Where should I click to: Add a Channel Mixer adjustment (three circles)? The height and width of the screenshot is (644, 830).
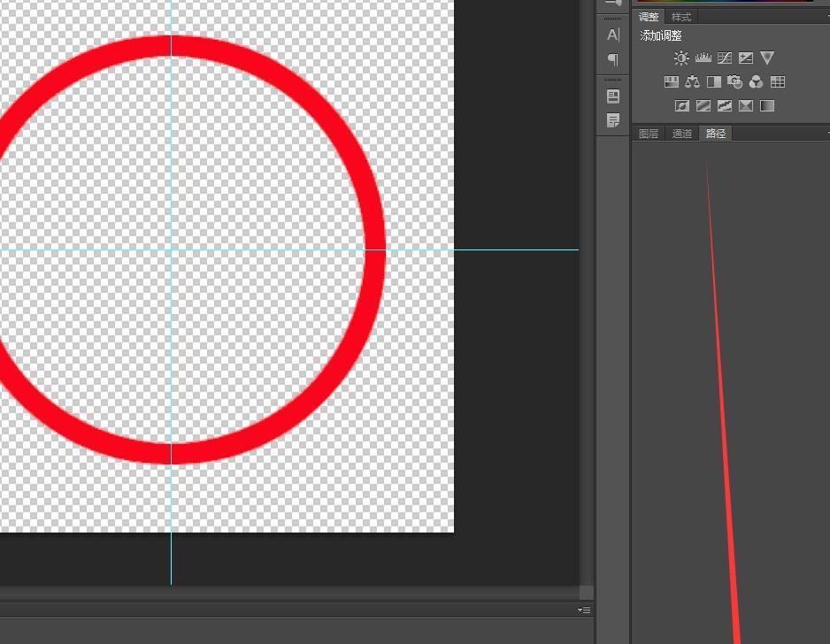coord(756,81)
